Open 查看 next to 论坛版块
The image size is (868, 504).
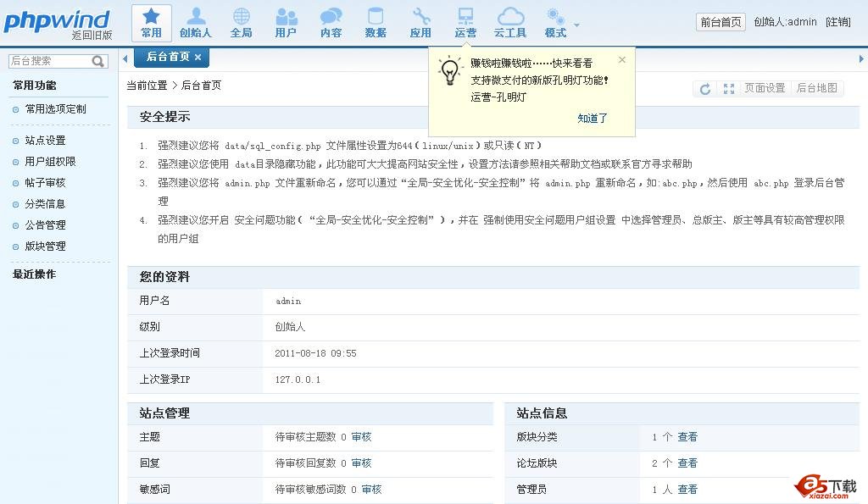click(x=687, y=463)
